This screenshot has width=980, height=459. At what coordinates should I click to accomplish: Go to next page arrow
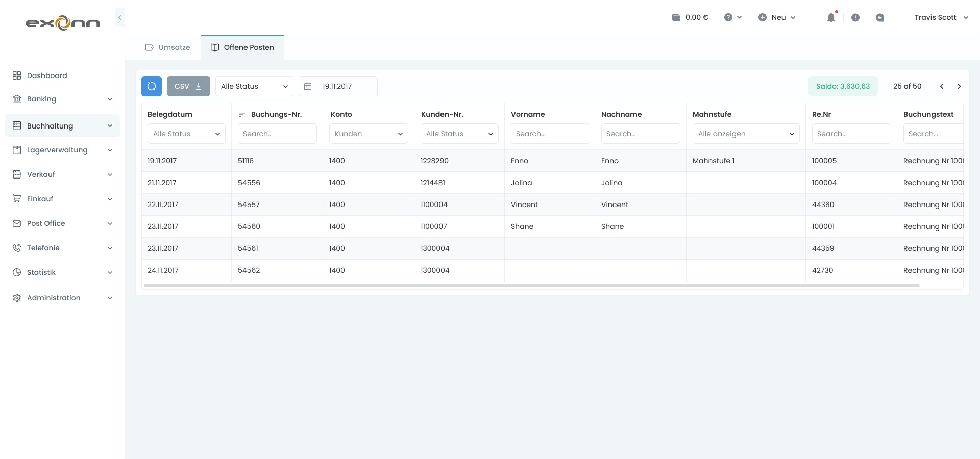(x=959, y=86)
